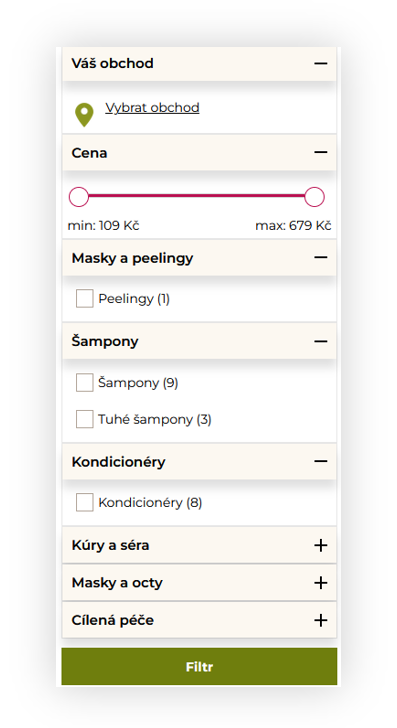Collapse Kondicionéry section minus icon
397x728 pixels.
(x=320, y=461)
